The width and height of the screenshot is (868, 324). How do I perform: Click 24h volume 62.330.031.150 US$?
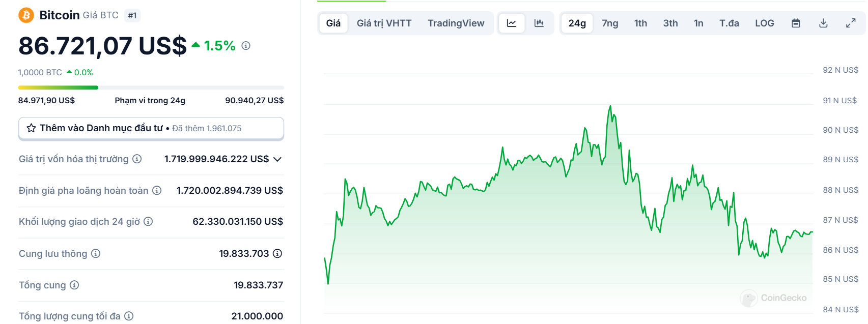[x=238, y=221]
